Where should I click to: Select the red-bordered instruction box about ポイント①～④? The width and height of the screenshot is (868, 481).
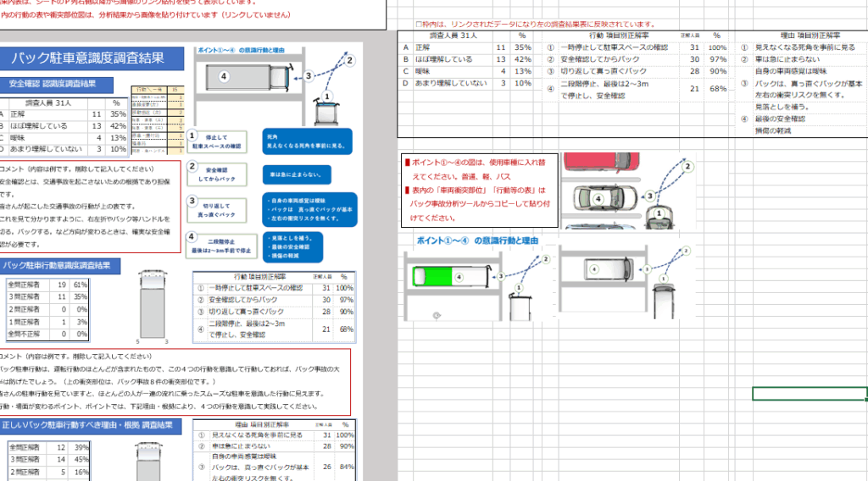coord(480,191)
